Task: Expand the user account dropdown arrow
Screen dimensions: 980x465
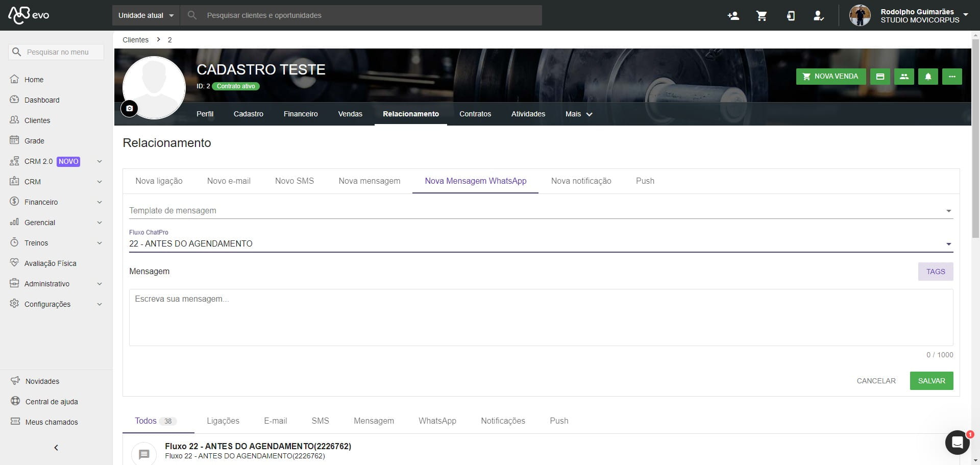Action: [966, 14]
